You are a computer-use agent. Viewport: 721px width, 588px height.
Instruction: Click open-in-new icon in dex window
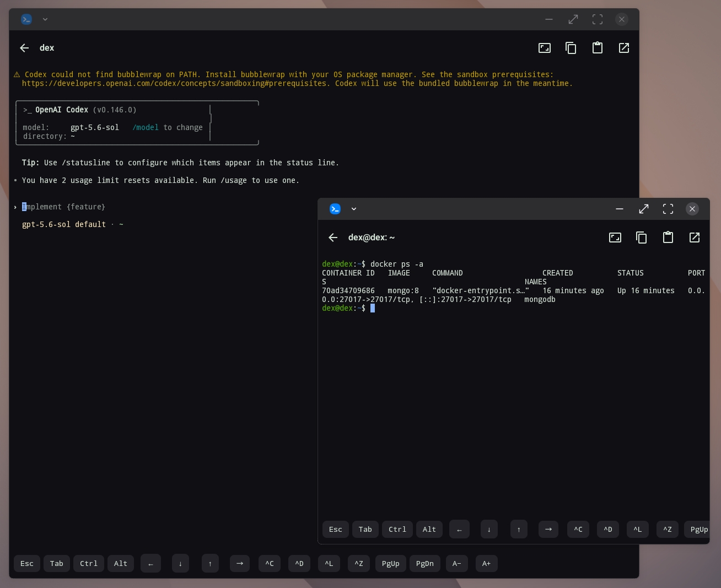pos(624,48)
